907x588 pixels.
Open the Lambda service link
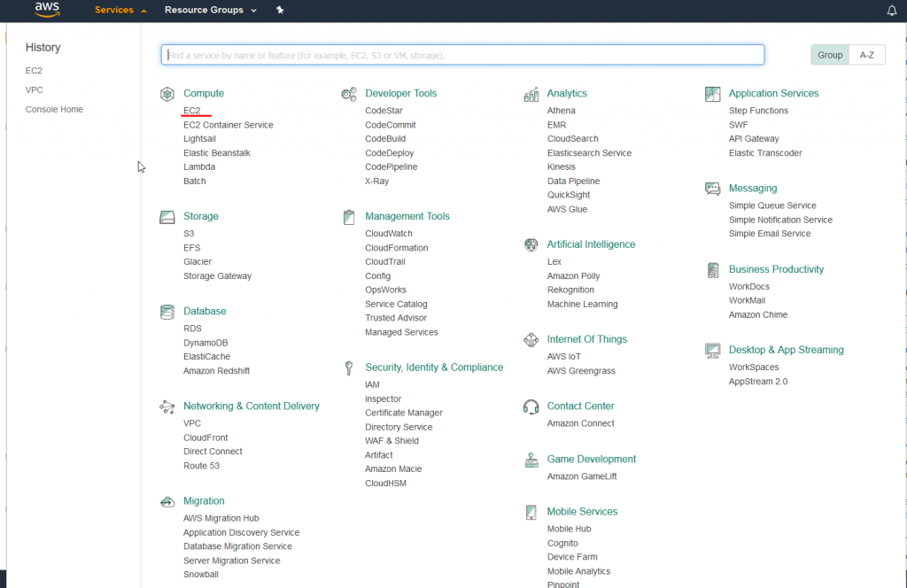199,166
